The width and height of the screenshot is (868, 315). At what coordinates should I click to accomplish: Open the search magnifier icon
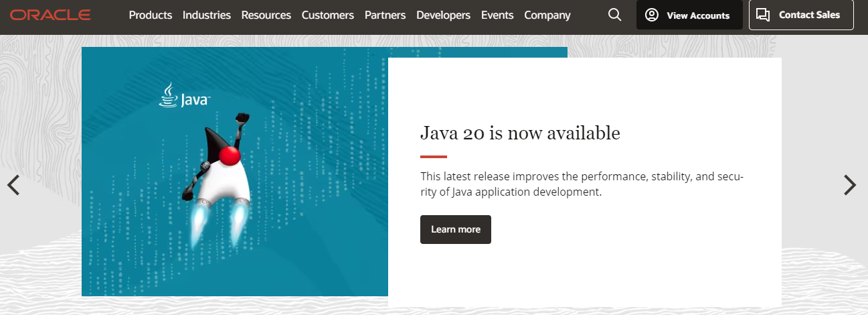[614, 15]
